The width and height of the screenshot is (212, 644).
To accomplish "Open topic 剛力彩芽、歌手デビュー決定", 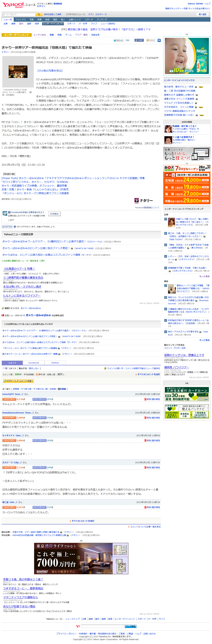I will [179, 87].
